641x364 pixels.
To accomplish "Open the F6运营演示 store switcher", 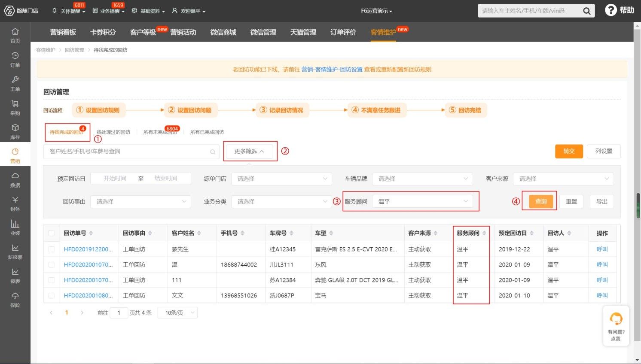I will 376,11.
